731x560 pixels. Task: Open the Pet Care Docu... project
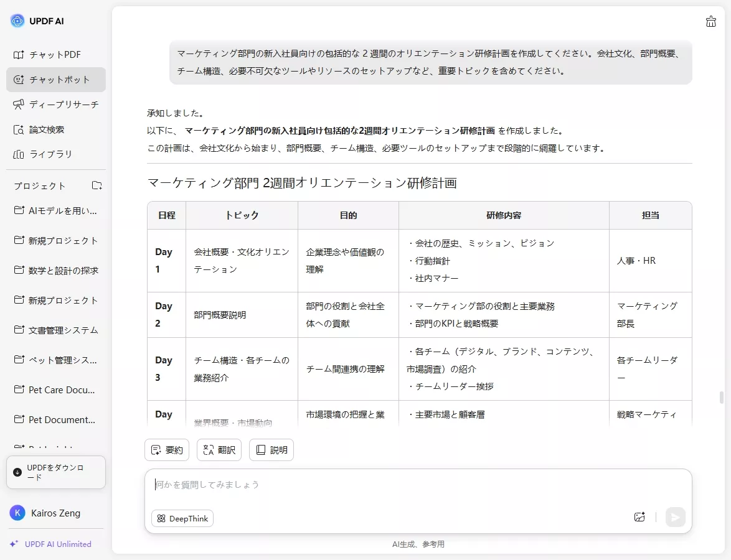[55, 390]
